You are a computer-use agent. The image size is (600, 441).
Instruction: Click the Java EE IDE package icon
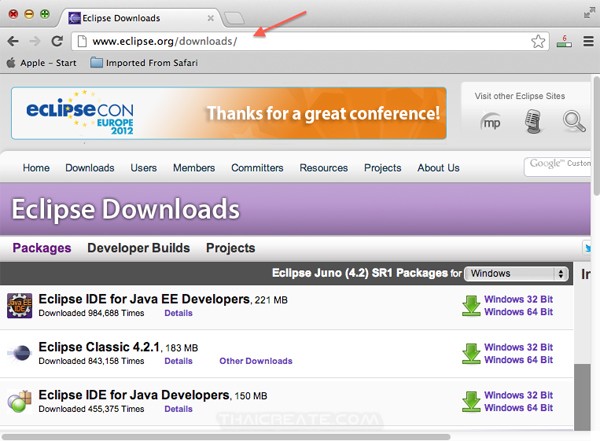(x=19, y=305)
